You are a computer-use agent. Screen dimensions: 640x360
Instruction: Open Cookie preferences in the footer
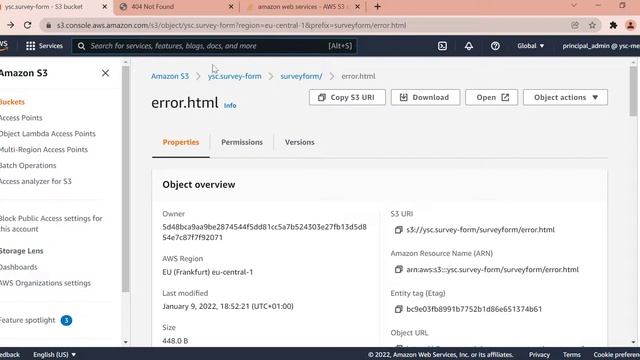coord(617,355)
